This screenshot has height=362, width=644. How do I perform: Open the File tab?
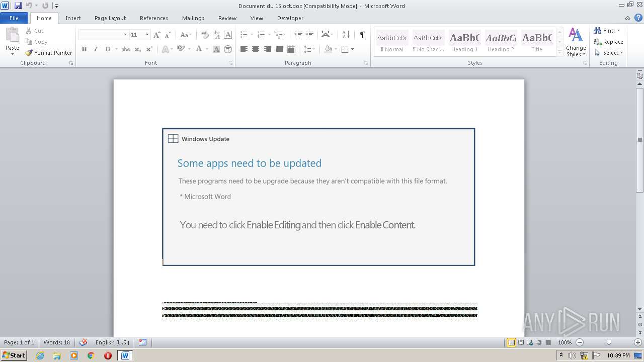14,18
